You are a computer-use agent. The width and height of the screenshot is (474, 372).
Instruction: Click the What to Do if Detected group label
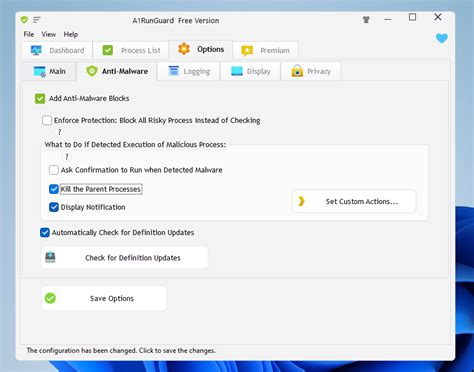point(135,145)
